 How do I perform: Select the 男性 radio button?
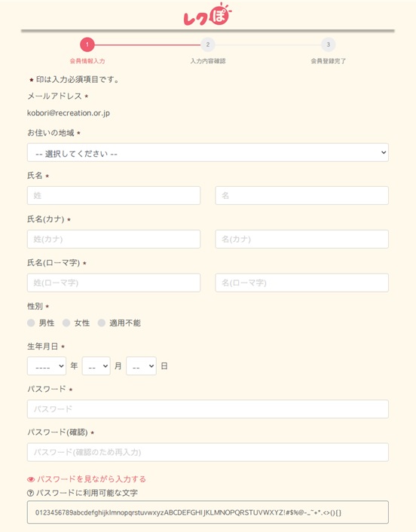31,323
